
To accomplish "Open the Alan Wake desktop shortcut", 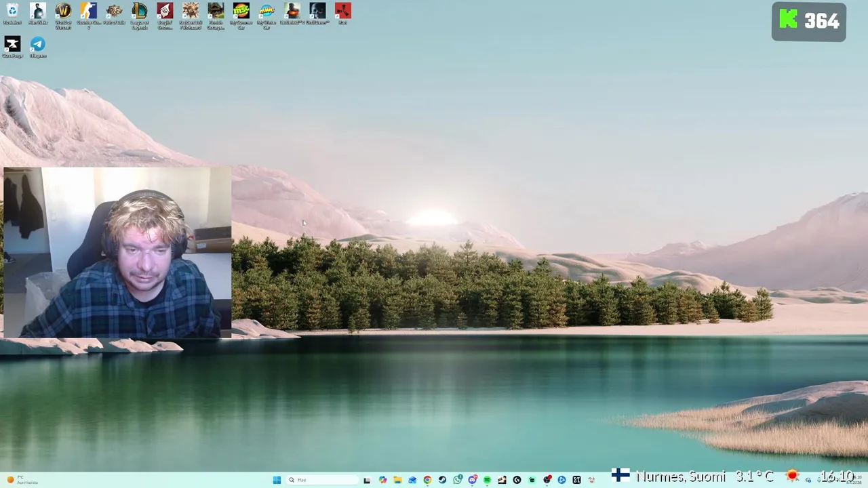I will [38, 15].
